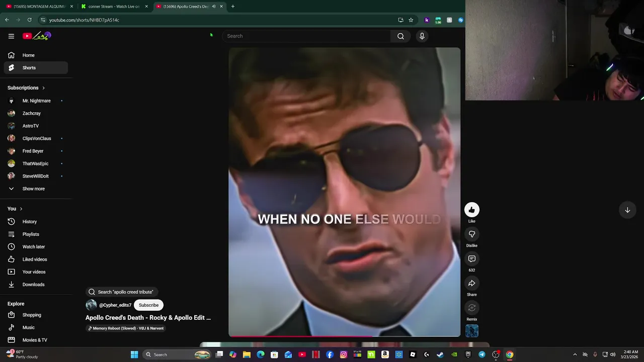Viewport: 644px width, 362px height.
Task: Open Telegram from the taskbar
Action: pyautogui.click(x=482, y=354)
